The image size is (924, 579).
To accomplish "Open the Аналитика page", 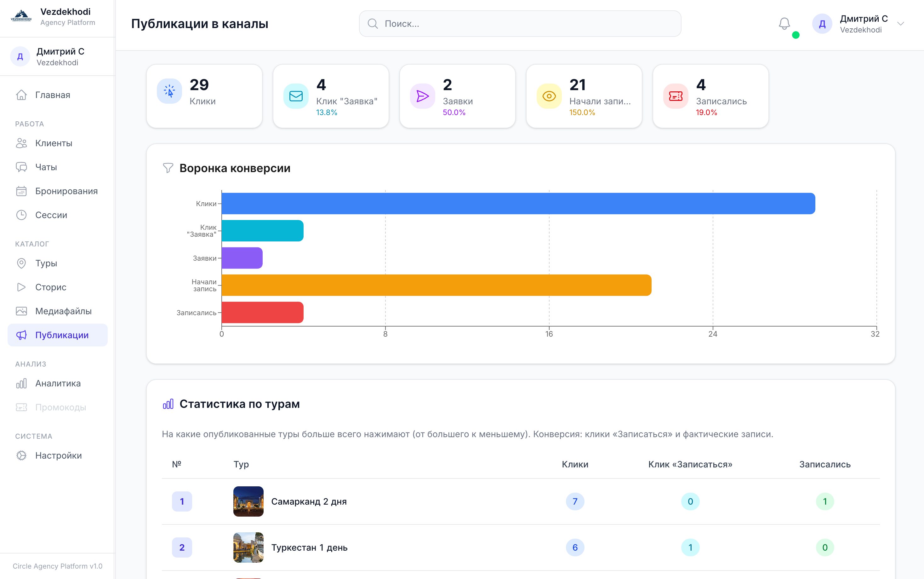I will pyautogui.click(x=57, y=383).
